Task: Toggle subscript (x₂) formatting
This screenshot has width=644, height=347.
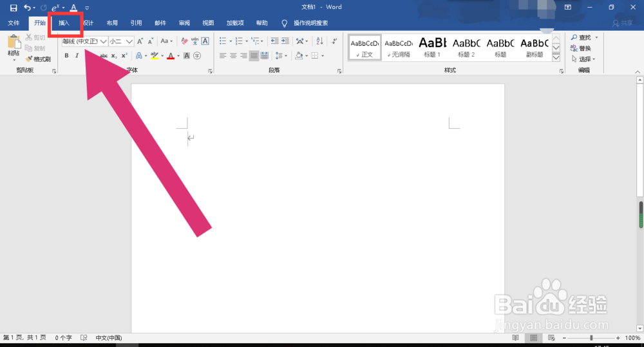Action: click(x=114, y=55)
